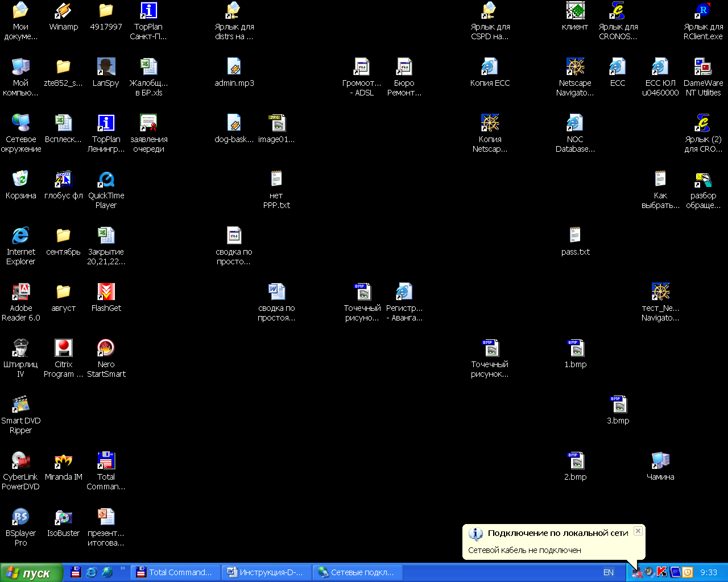Switch to Сетевые подключения taskbar button
Screen dimensions: 728x582
pyautogui.click(x=357, y=572)
